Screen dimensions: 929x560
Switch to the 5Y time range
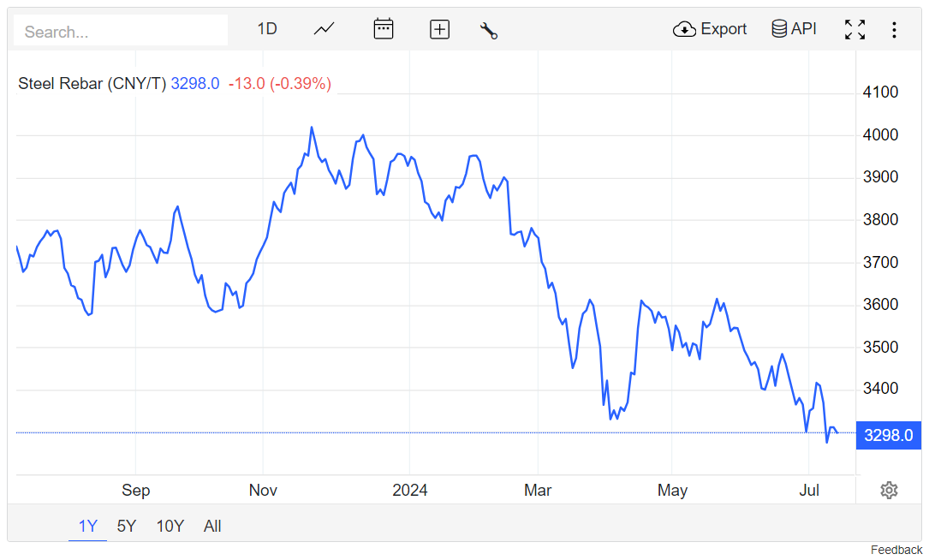[127, 527]
